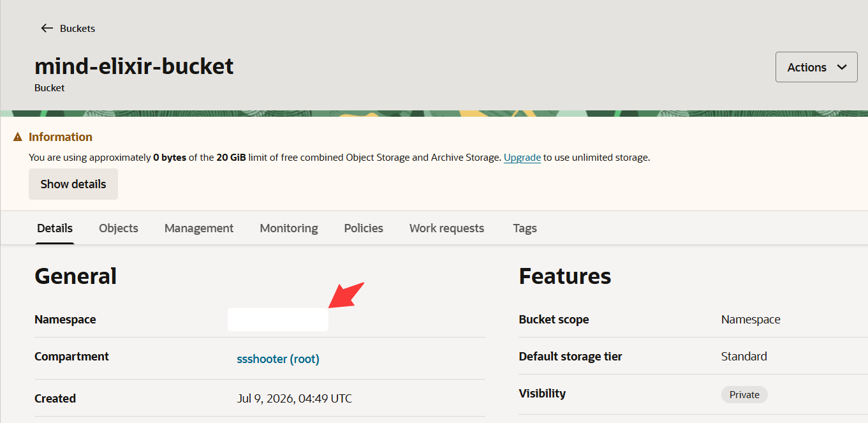The height and width of the screenshot is (423, 868).
Task: Open the Actions dropdown menu
Action: pos(816,67)
